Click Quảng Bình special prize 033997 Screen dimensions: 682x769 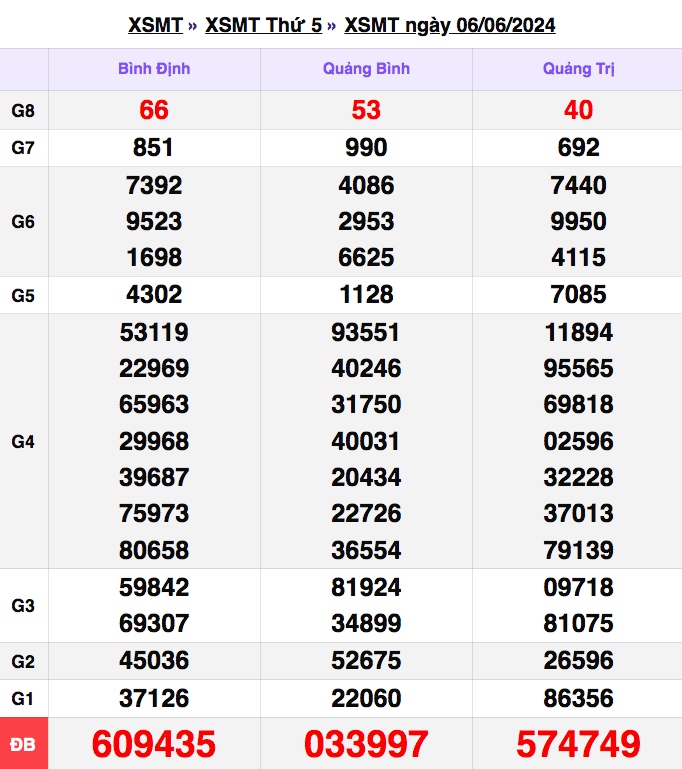point(366,744)
